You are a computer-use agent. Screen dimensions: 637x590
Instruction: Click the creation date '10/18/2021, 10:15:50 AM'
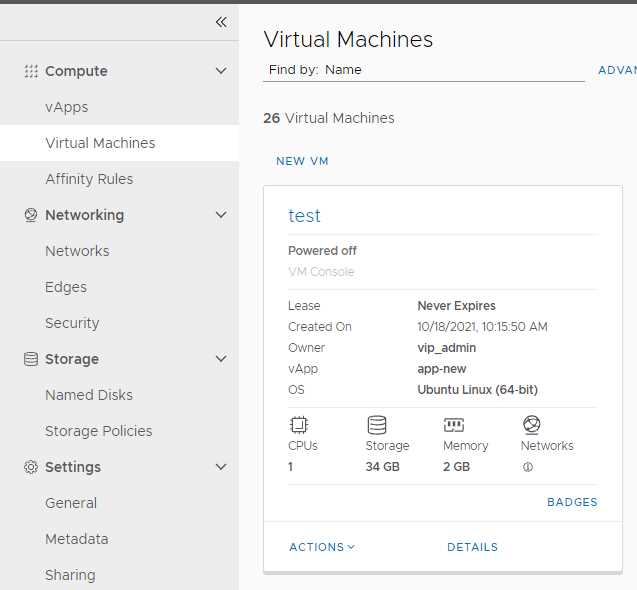point(482,327)
